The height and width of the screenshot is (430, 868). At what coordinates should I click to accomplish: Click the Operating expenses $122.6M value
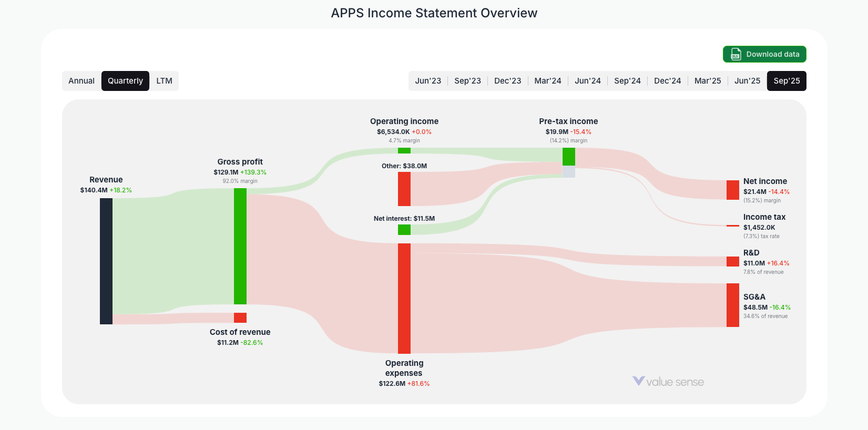pos(392,384)
